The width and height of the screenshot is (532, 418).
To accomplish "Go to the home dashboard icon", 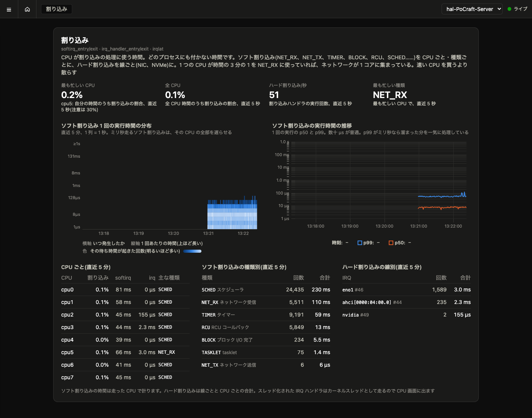I will pos(27,9).
